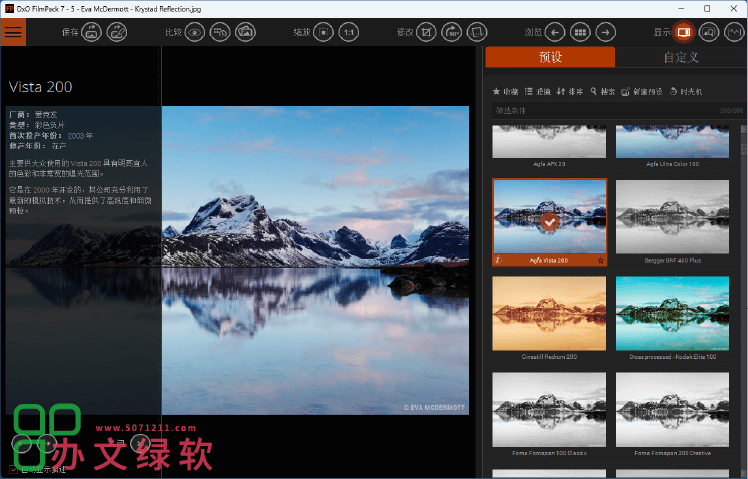Viewport: 748px width, 479px height.
Task: Select the Cinestill Redrum 200 preset
Action: tap(549, 313)
